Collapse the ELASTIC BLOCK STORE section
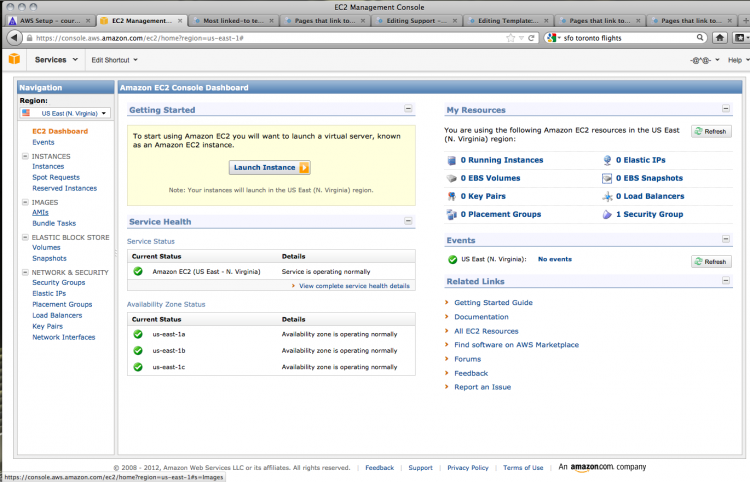Viewport: 750px width, 482px height. [25, 237]
